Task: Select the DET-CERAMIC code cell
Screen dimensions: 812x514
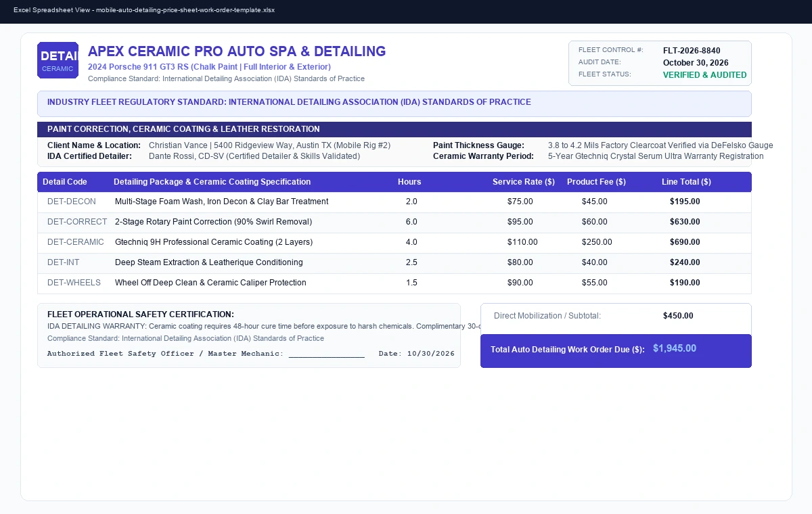Action: pos(76,242)
